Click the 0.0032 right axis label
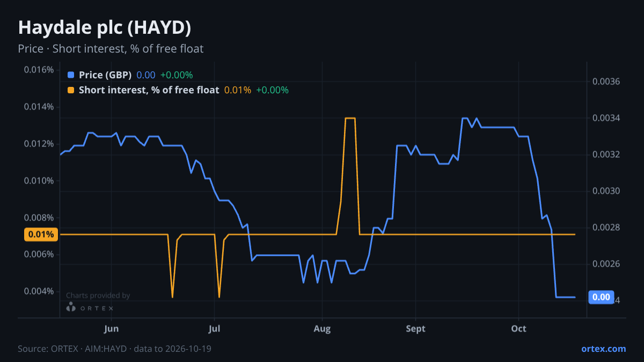Screen dimensions: 644x362 pyautogui.click(x=606, y=154)
